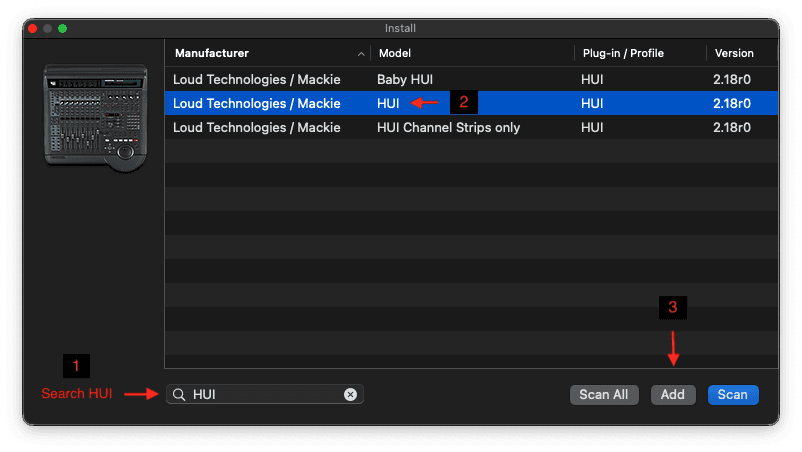Viewport: 802px width, 452px height.
Task: Select the Baby HUI model row
Action: click(x=471, y=79)
